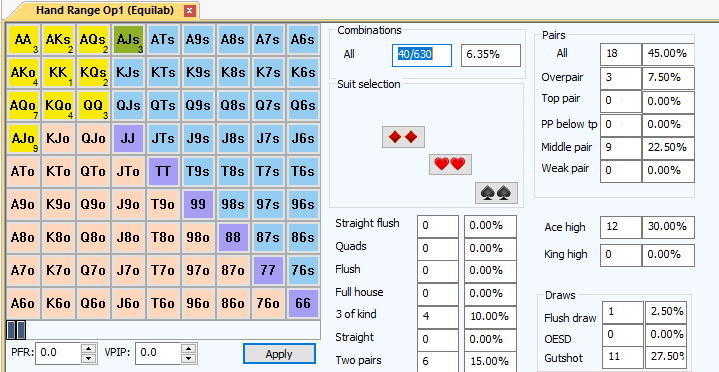Click the 6.35% combinations percentage field
The height and width of the screenshot is (372, 719).
pyautogui.click(x=491, y=55)
